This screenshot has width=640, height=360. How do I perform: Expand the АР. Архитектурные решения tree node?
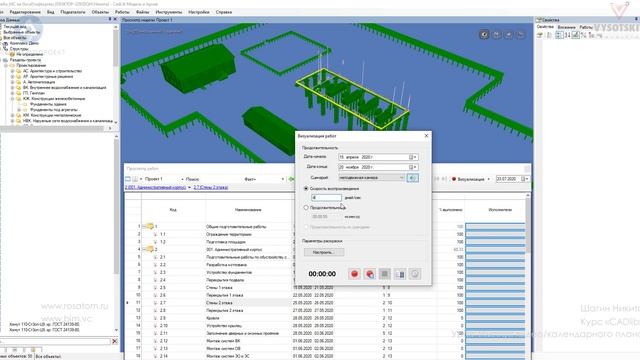coord(12,76)
